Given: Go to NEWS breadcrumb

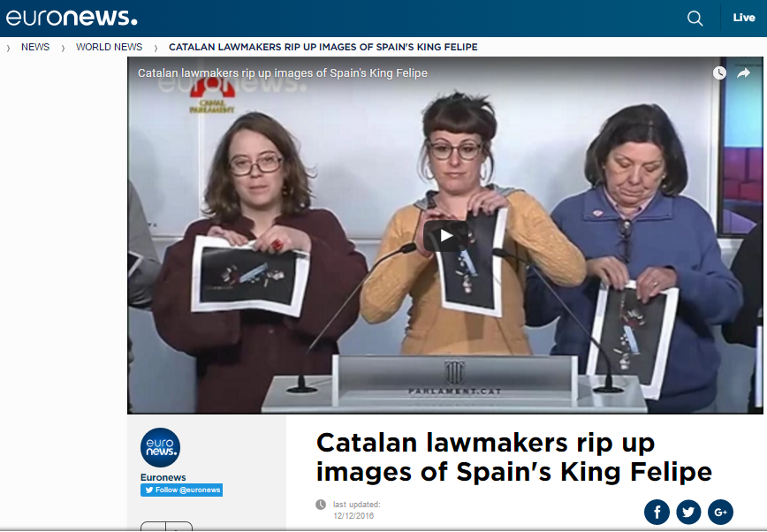Looking at the screenshot, I should coord(35,47).
